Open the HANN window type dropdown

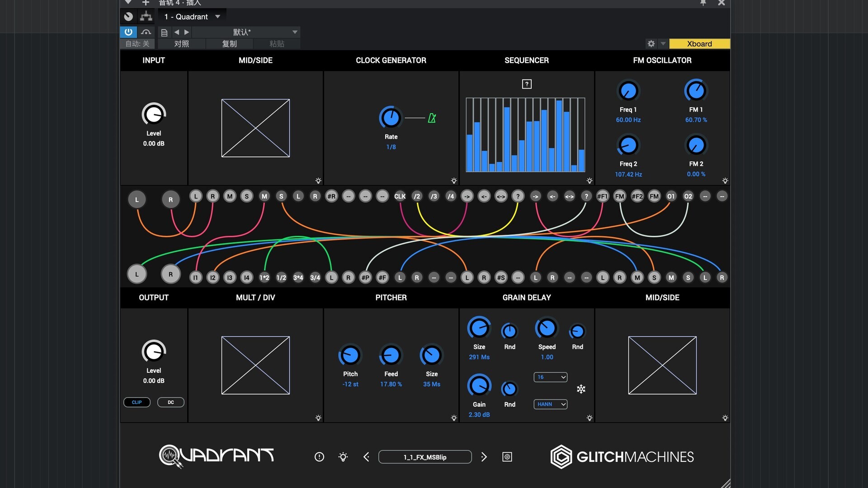pyautogui.click(x=550, y=404)
